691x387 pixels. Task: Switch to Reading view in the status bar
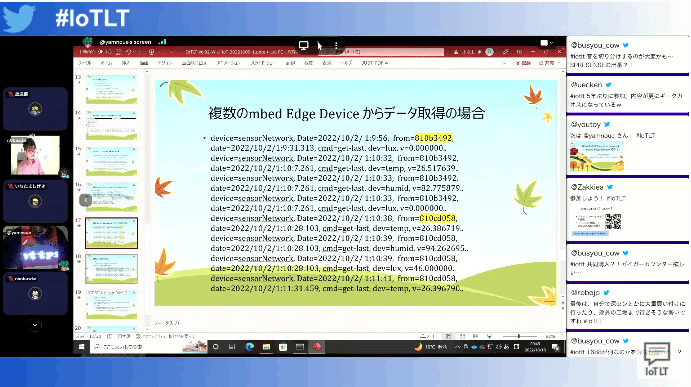[x=476, y=336]
